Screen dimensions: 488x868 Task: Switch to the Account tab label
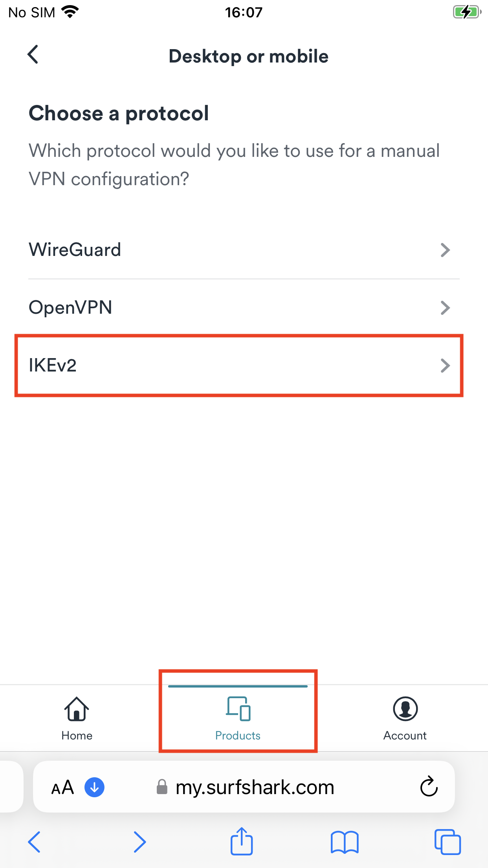pos(405,736)
